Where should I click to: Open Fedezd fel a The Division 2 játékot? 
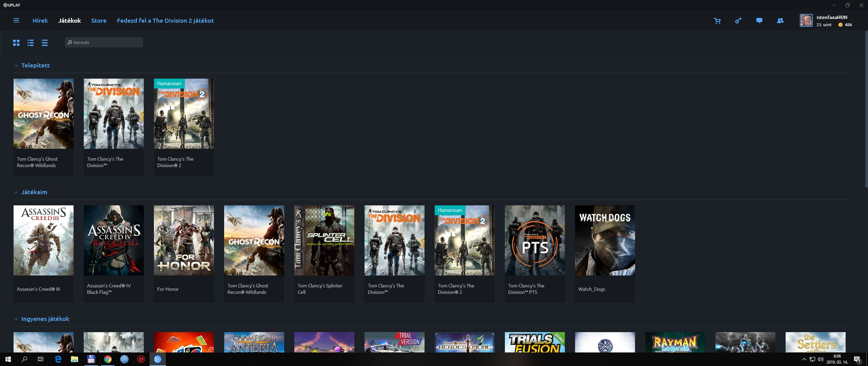click(x=165, y=21)
